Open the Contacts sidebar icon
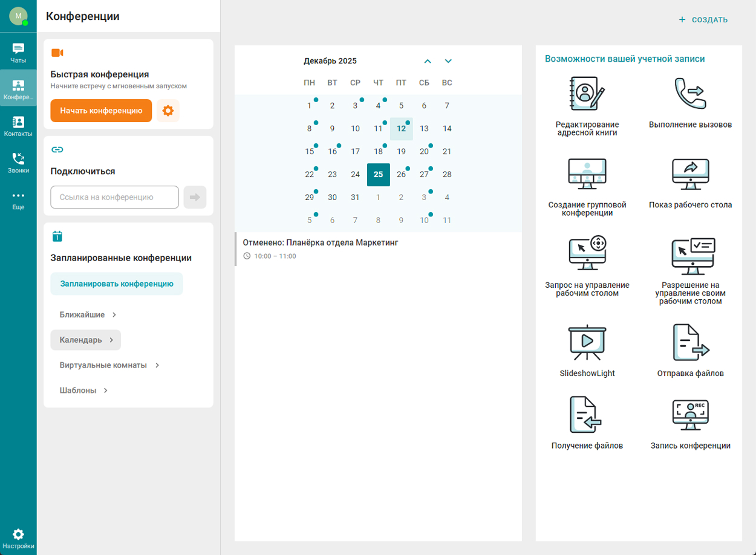Viewport: 756px width, 555px height. (18, 126)
